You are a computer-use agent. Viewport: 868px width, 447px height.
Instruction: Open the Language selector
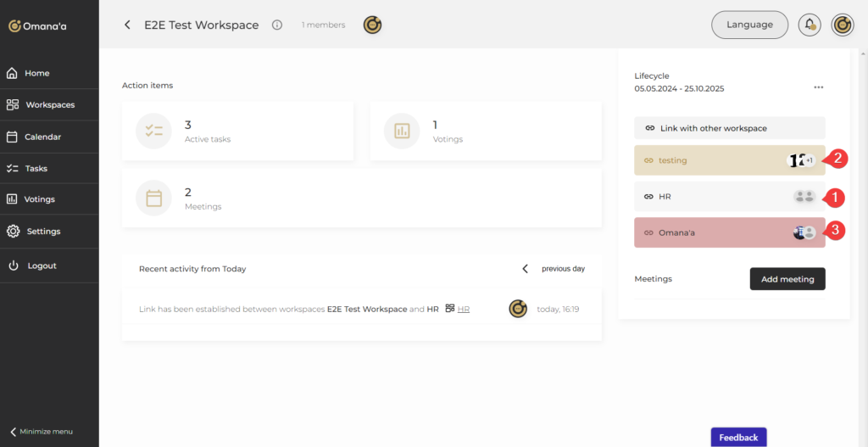click(749, 25)
